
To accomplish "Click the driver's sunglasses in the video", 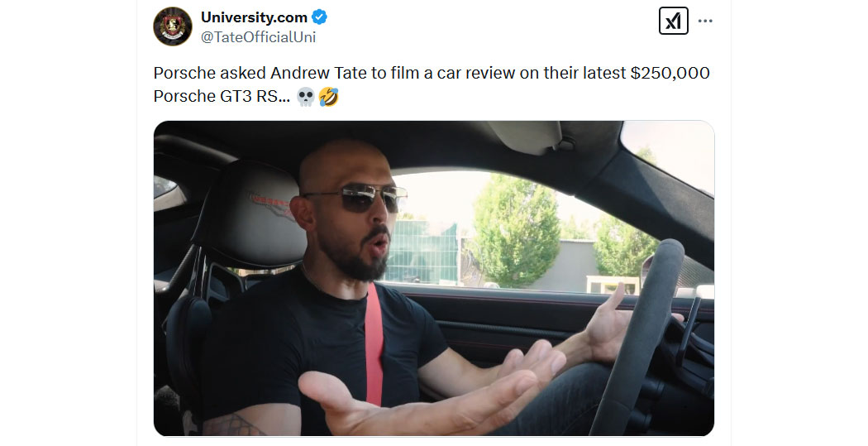I will [x=358, y=198].
